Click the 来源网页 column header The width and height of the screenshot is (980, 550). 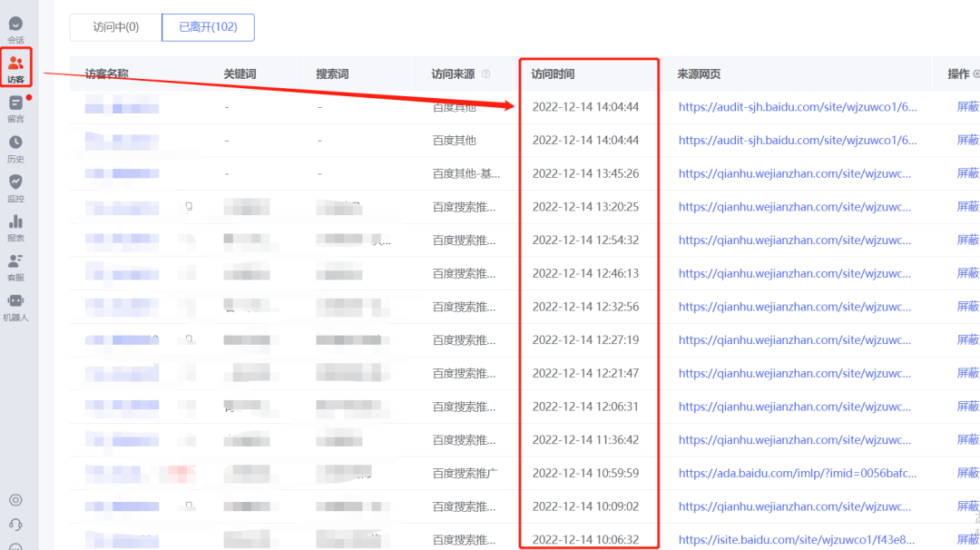point(699,74)
